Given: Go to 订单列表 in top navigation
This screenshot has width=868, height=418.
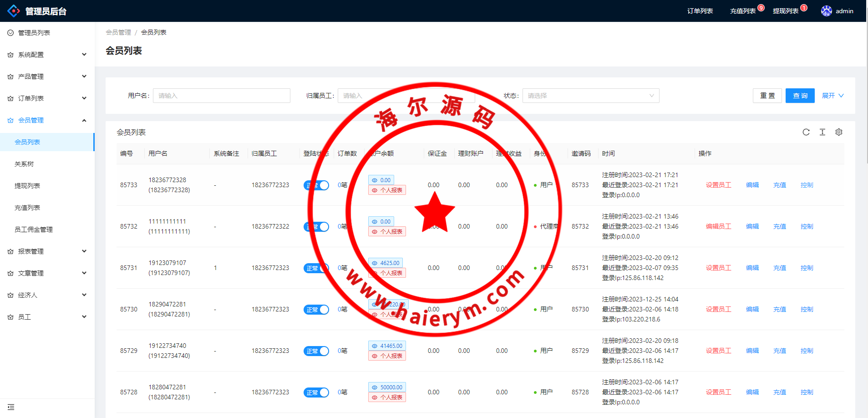Looking at the screenshot, I should 700,11.
